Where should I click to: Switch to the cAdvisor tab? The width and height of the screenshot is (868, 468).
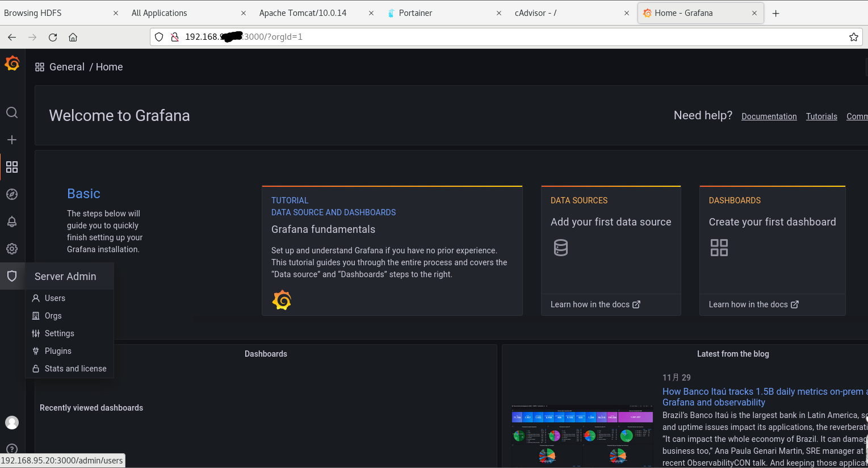coord(572,13)
